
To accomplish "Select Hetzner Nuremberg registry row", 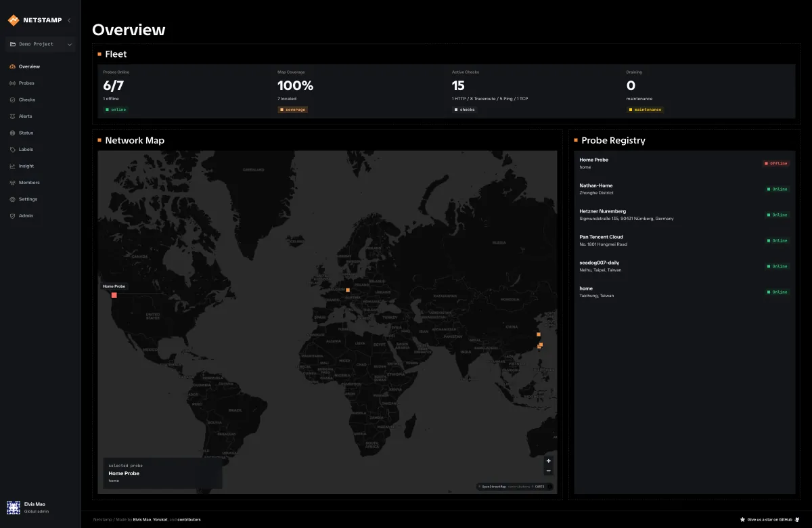I will tap(684, 215).
